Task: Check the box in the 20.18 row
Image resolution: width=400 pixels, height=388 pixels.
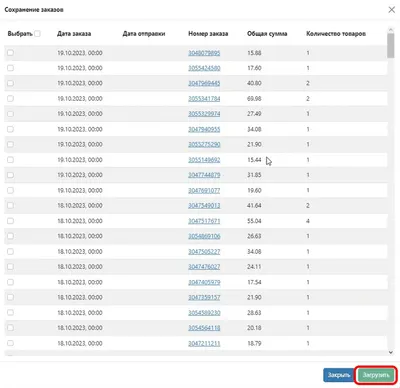Action: tap(11, 328)
